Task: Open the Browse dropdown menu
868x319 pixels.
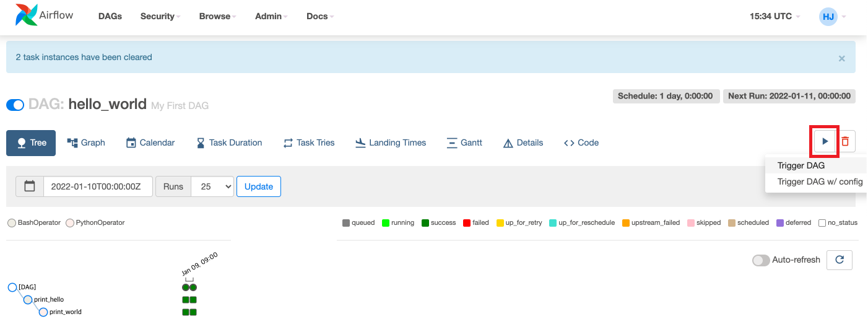Action: pos(217,16)
